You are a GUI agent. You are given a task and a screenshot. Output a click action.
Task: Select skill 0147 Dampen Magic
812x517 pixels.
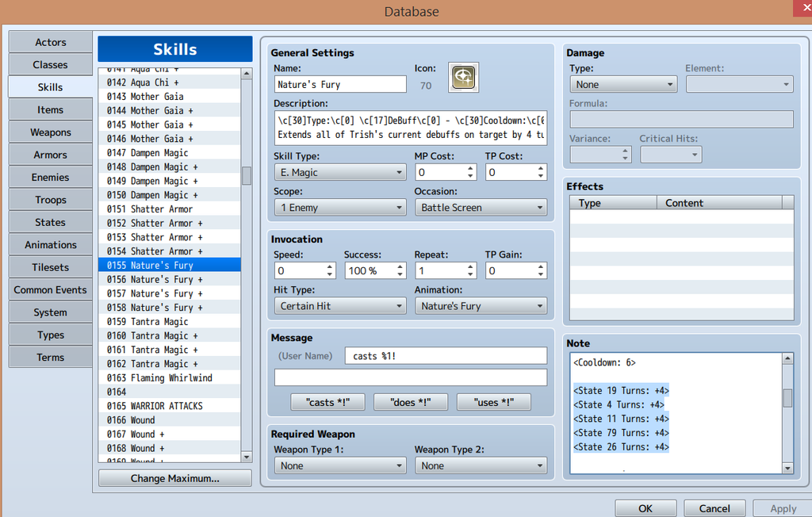tap(170, 153)
